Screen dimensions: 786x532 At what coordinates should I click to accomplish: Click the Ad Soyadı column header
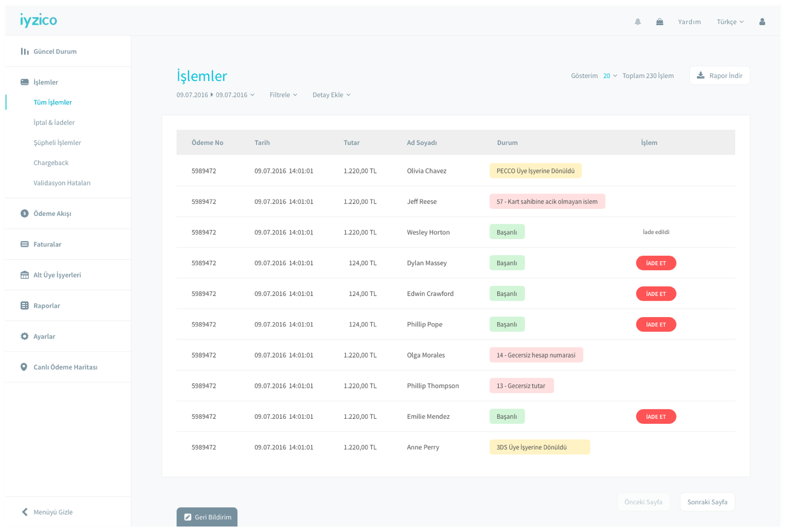click(422, 143)
